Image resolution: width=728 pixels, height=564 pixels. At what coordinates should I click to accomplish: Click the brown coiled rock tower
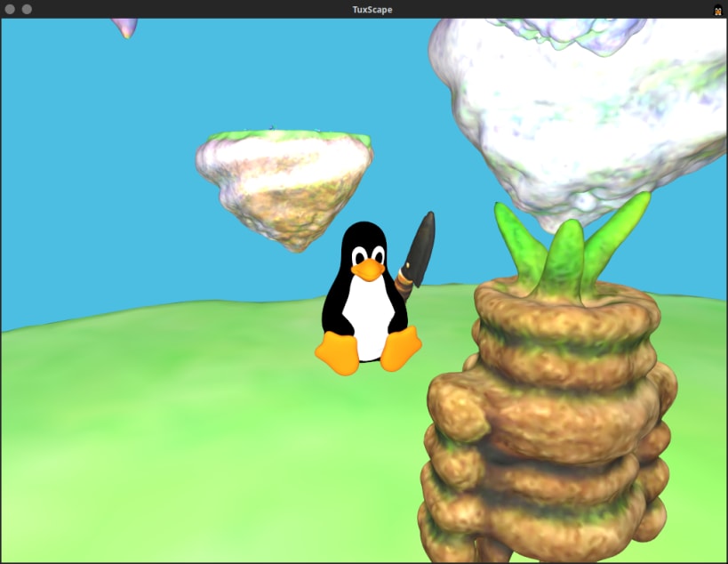[548, 421]
